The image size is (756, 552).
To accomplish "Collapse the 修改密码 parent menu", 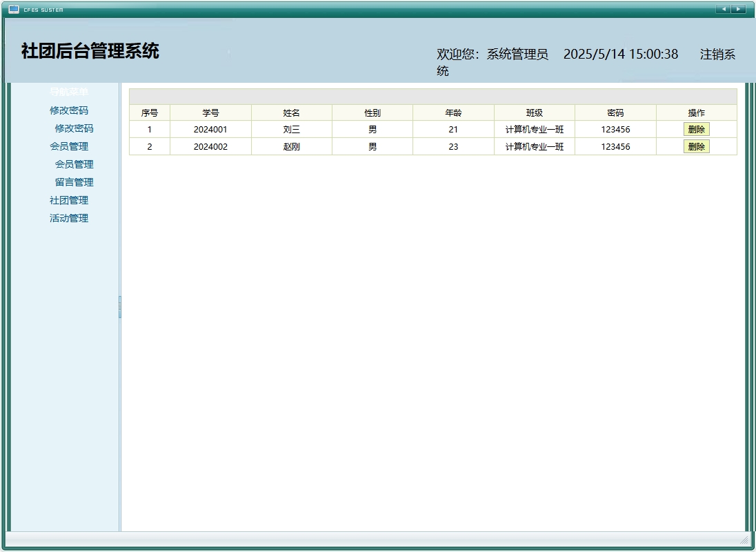I will click(69, 110).
